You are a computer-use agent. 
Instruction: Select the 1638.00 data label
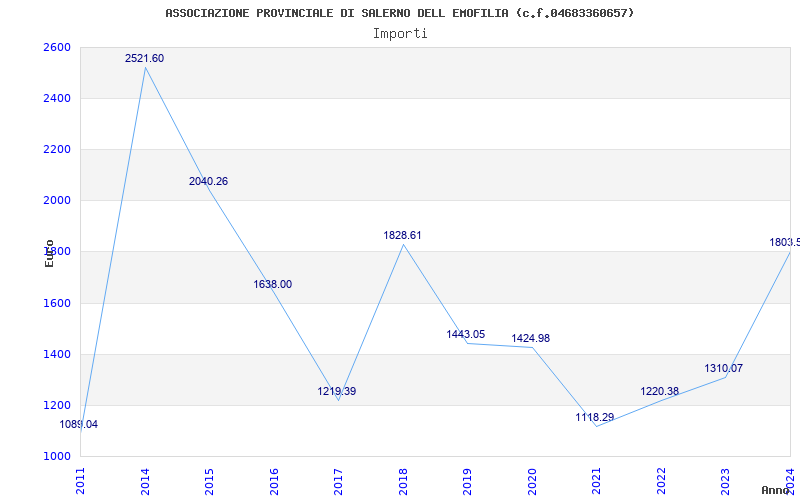tap(272, 285)
